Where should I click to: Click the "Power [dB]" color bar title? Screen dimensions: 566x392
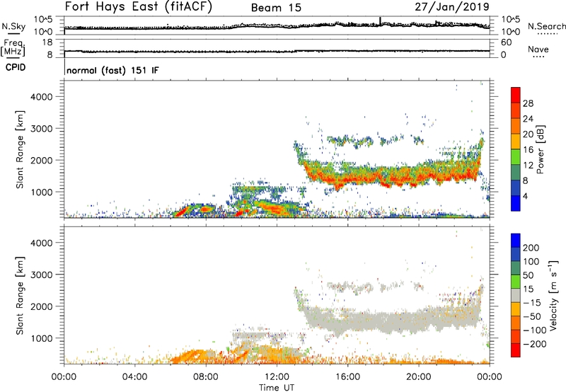tap(540, 149)
